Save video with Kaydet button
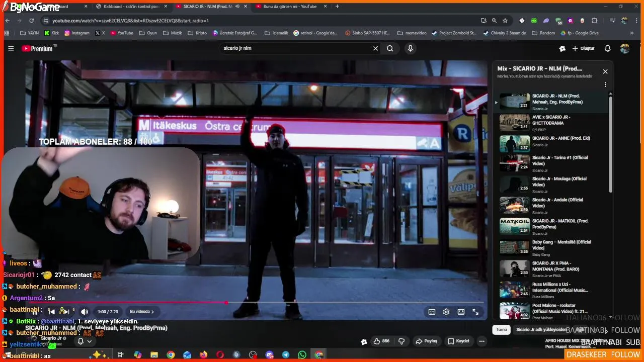 pyautogui.click(x=459, y=341)
